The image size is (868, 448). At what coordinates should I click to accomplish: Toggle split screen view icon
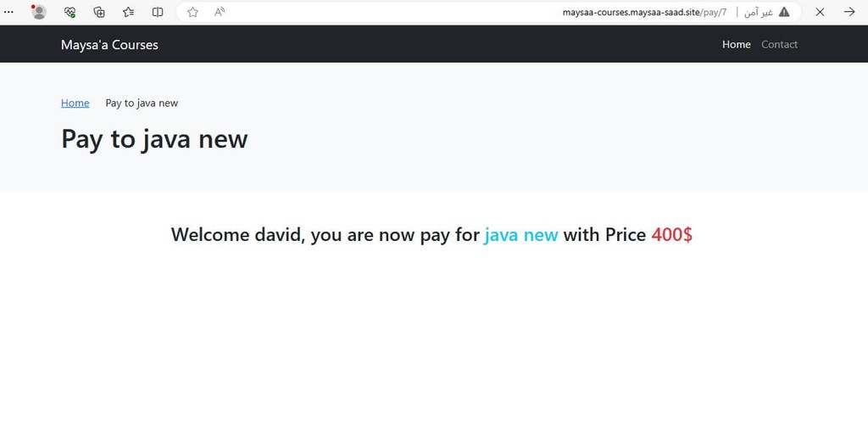(158, 12)
